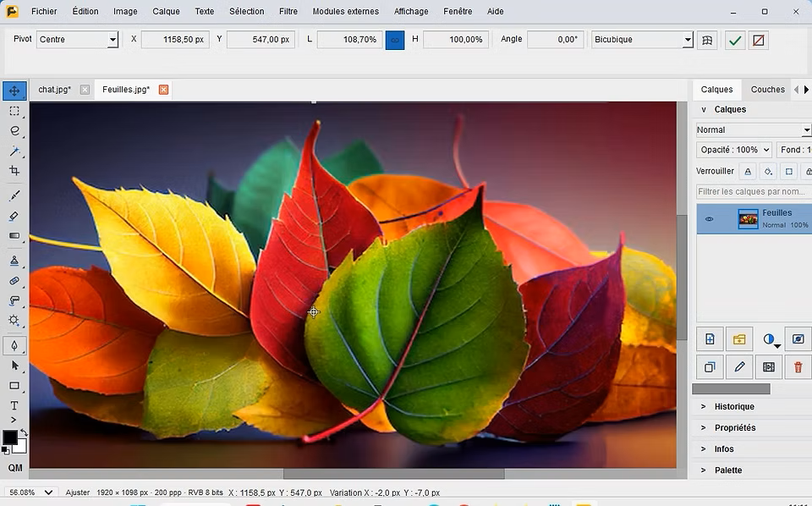Click the Angle input field
Viewport: 812px width, 506px height.
pyautogui.click(x=555, y=40)
